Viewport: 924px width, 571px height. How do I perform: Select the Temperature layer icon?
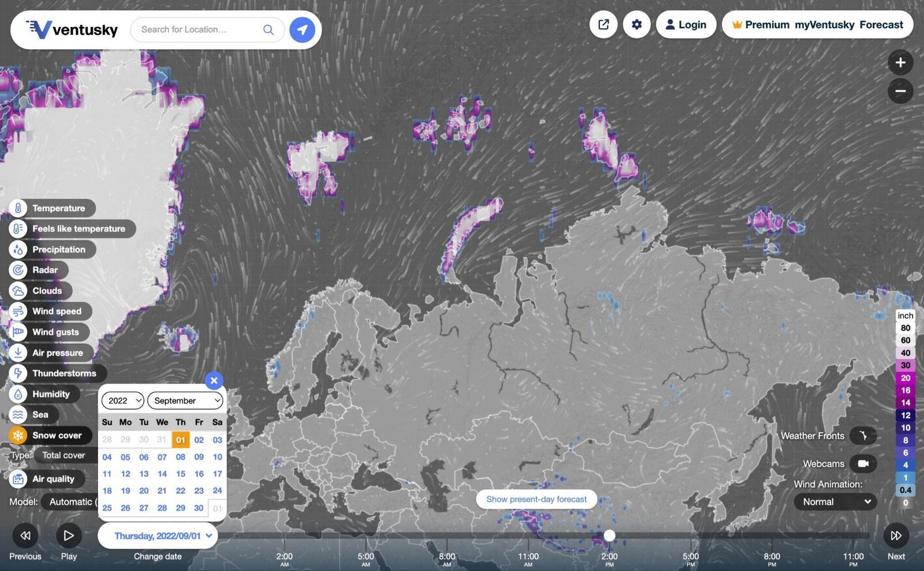coord(18,208)
